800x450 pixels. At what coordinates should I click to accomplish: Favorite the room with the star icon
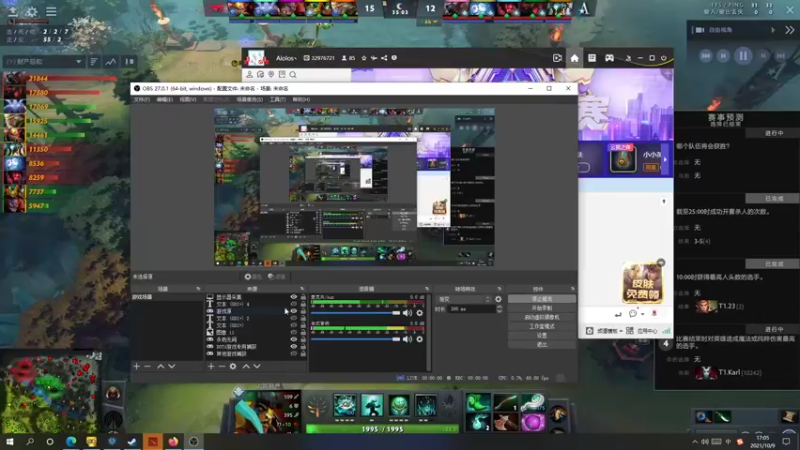[364, 58]
